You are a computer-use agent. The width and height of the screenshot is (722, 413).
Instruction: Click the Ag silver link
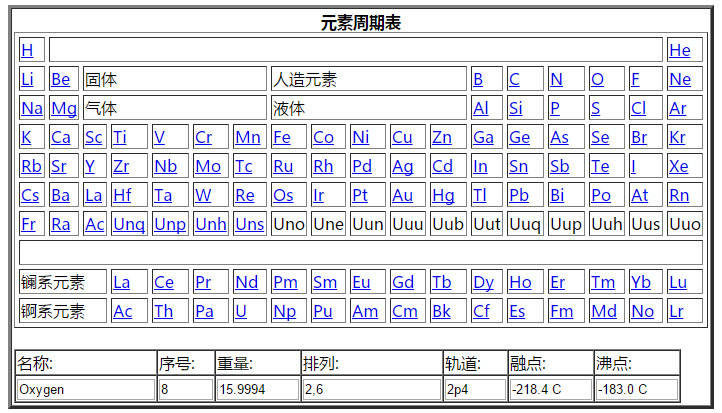click(402, 166)
